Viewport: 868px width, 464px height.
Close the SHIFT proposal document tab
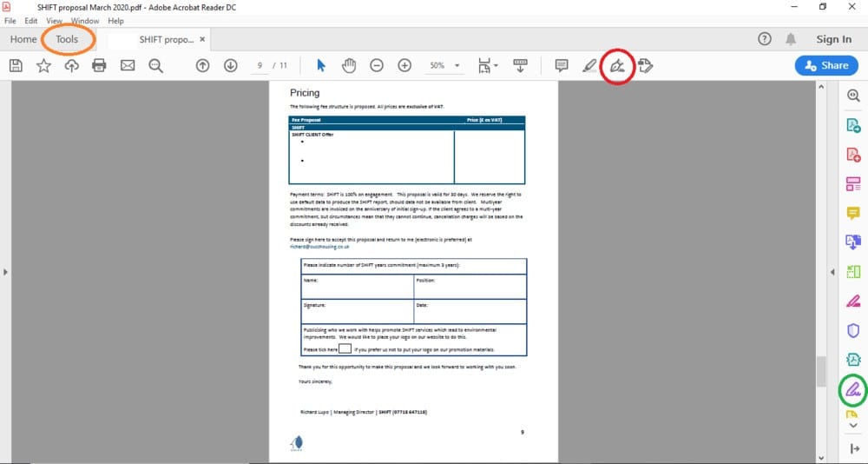(x=202, y=39)
